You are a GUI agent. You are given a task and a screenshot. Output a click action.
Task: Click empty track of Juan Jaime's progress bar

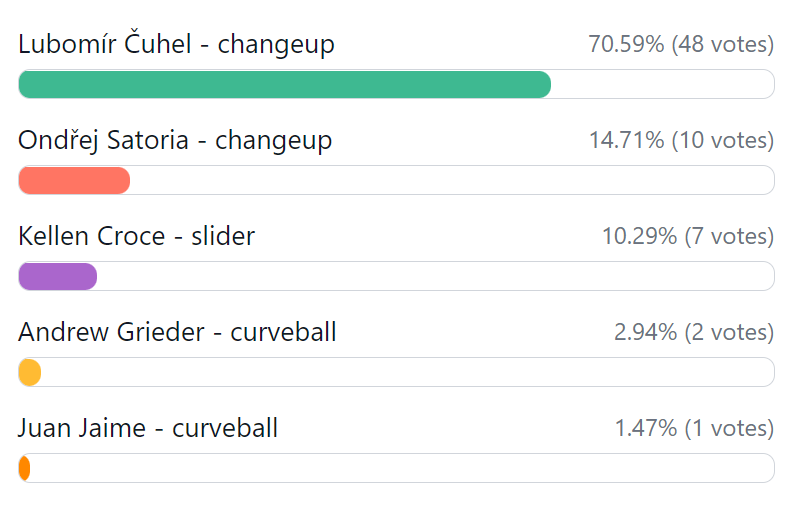(x=402, y=469)
